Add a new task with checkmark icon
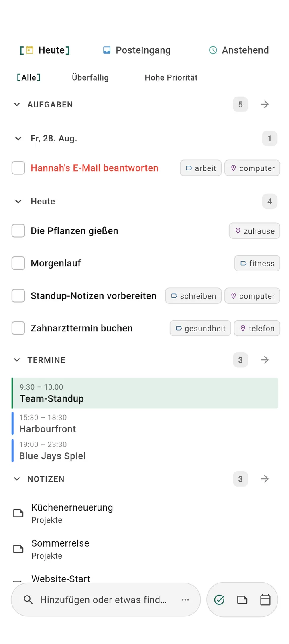289x644 pixels. [219, 600]
